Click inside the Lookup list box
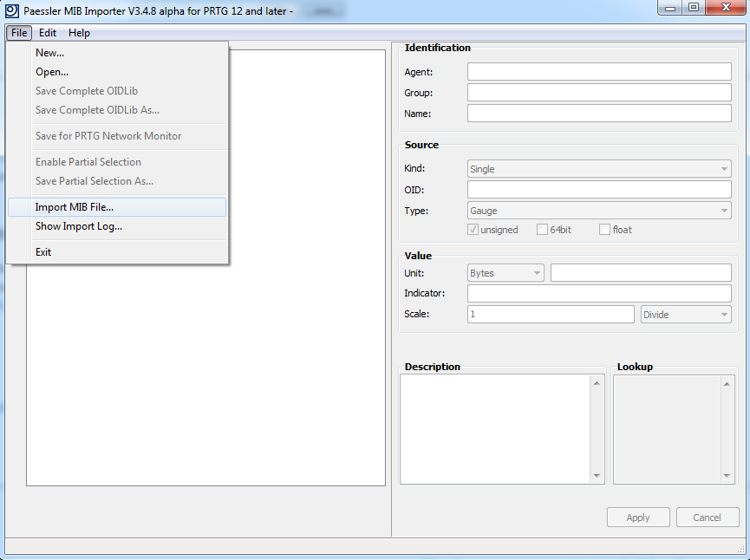Image resolution: width=750 pixels, height=560 pixels. click(x=668, y=429)
